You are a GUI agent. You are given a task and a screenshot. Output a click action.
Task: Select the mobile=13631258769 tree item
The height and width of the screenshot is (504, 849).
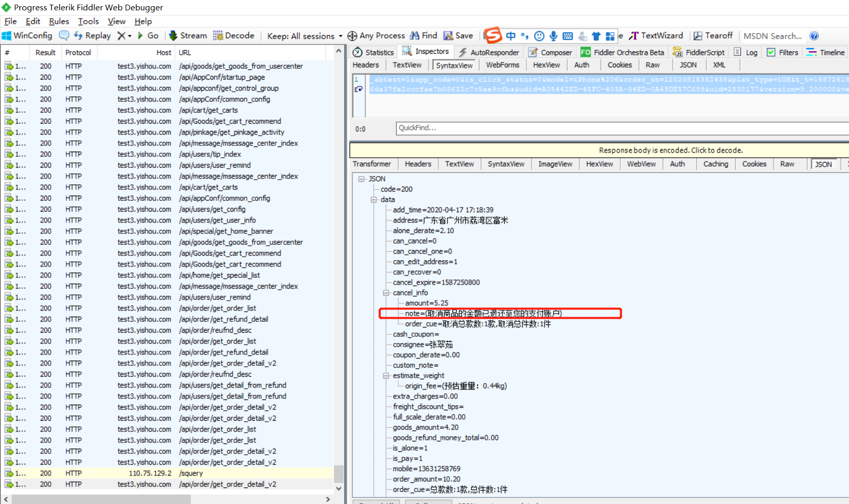tap(426, 468)
